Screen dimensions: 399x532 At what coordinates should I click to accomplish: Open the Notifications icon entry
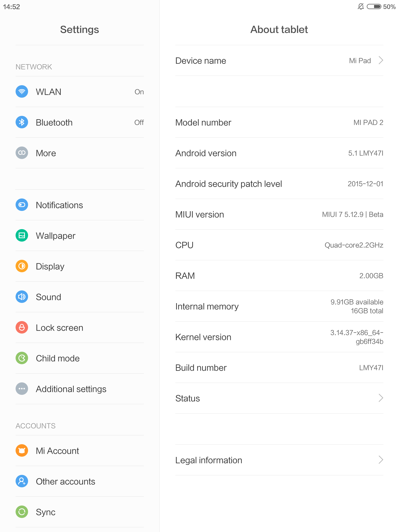22,205
